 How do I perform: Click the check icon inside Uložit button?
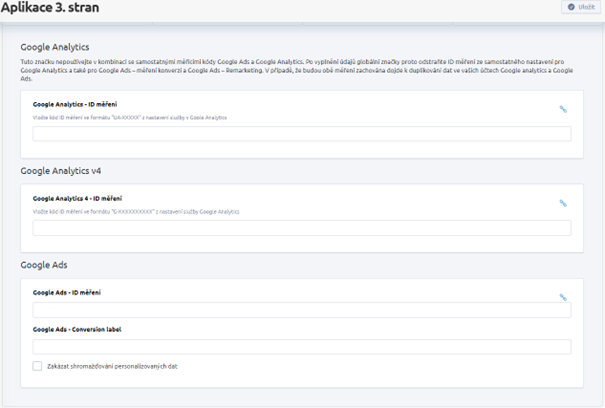tap(571, 7)
